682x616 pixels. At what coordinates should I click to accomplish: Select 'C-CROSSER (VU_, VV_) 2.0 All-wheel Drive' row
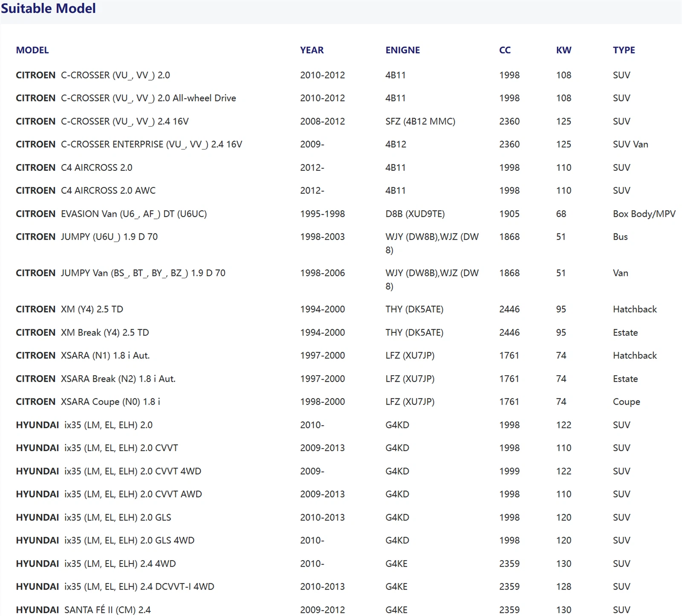click(341, 98)
